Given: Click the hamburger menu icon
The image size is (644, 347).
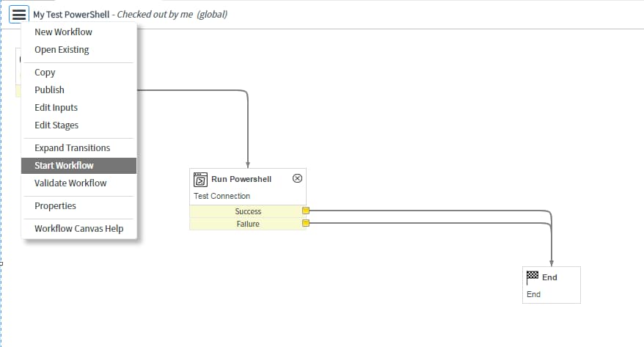Looking at the screenshot, I should (19, 15).
